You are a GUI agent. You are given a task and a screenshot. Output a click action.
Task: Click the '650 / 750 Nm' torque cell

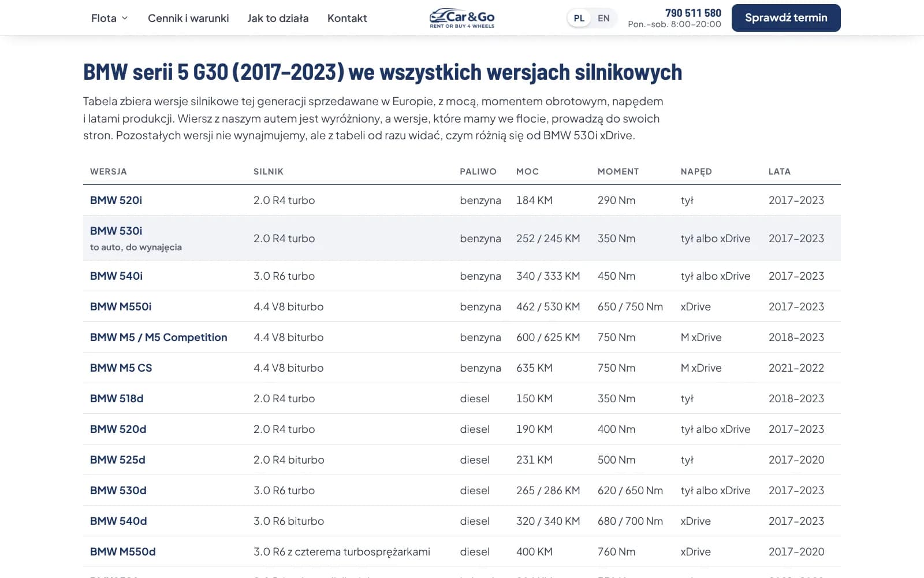click(x=630, y=307)
